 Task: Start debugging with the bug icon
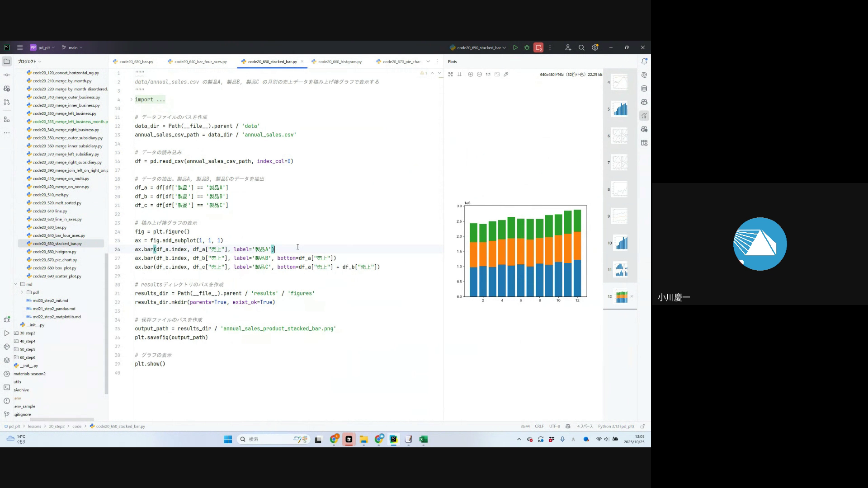tap(527, 47)
